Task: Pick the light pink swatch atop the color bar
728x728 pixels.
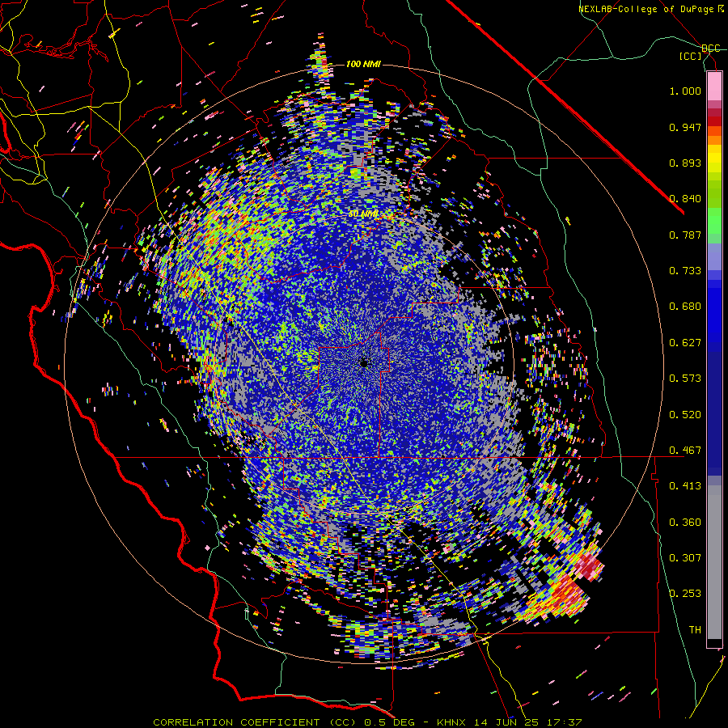Action: pos(714,86)
